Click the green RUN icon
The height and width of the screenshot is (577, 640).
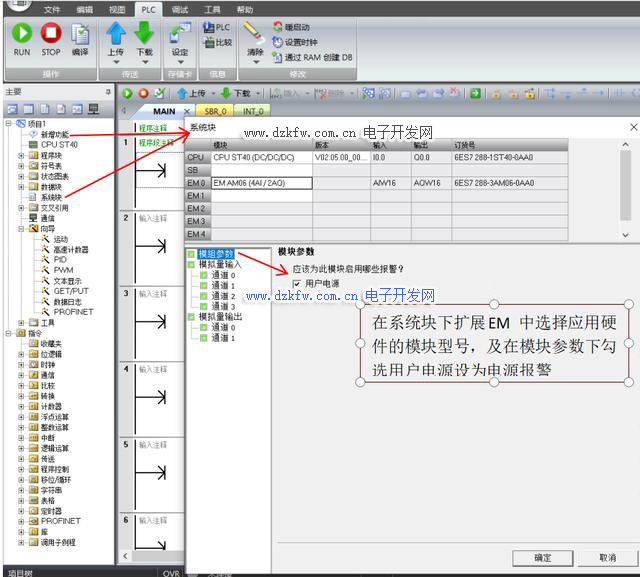(x=21, y=34)
